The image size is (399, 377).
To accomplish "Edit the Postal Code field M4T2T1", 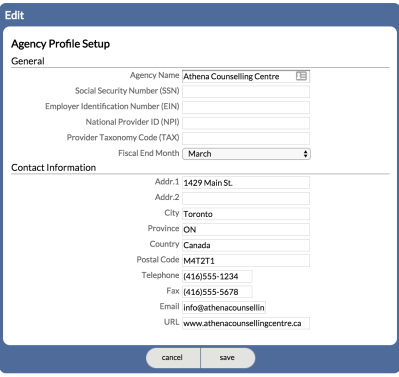I will 246,261.
